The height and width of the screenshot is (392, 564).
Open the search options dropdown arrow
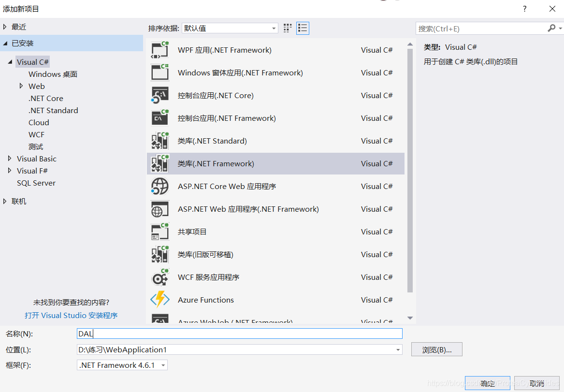(561, 28)
